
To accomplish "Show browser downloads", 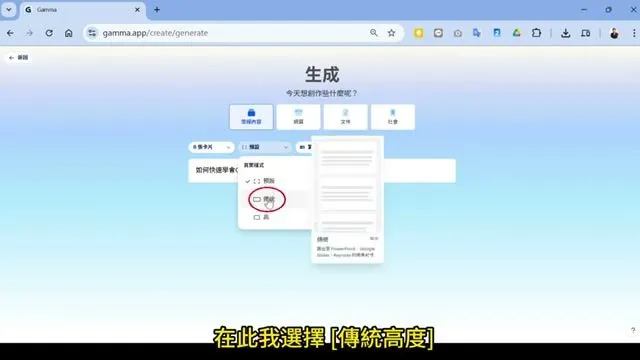I will [565, 33].
